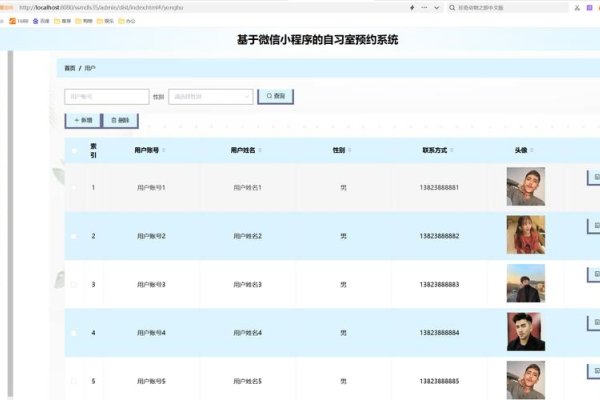Sort by the 头像 column sort arrows
The height and width of the screenshot is (400, 600).
click(x=532, y=150)
